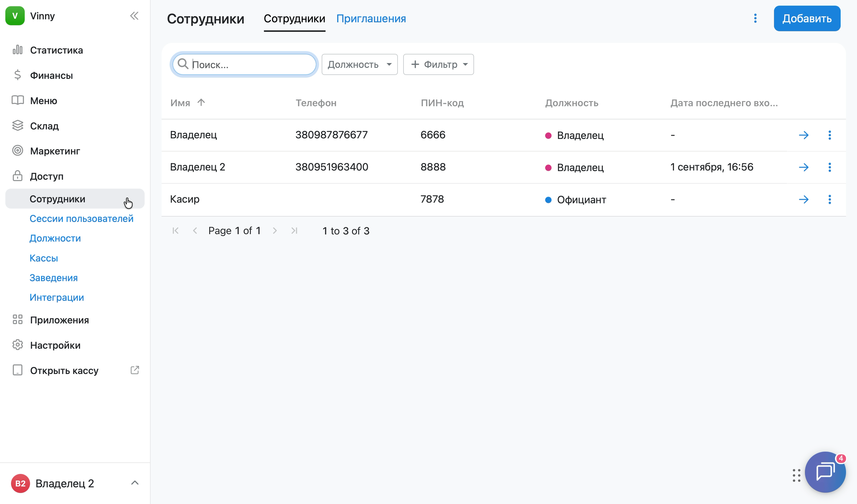Open the Фильтр add-filter dropdown
The height and width of the screenshot is (504, 857).
click(x=438, y=64)
